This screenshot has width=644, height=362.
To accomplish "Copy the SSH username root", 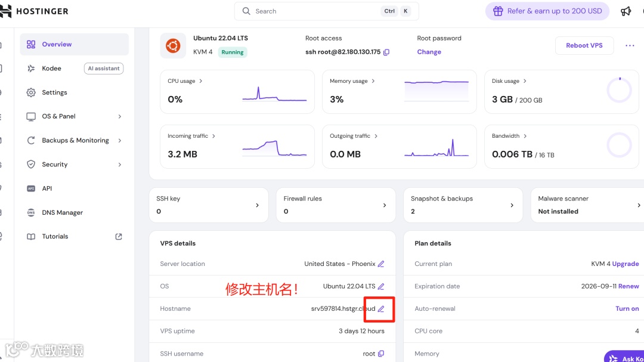I will coord(381,354).
